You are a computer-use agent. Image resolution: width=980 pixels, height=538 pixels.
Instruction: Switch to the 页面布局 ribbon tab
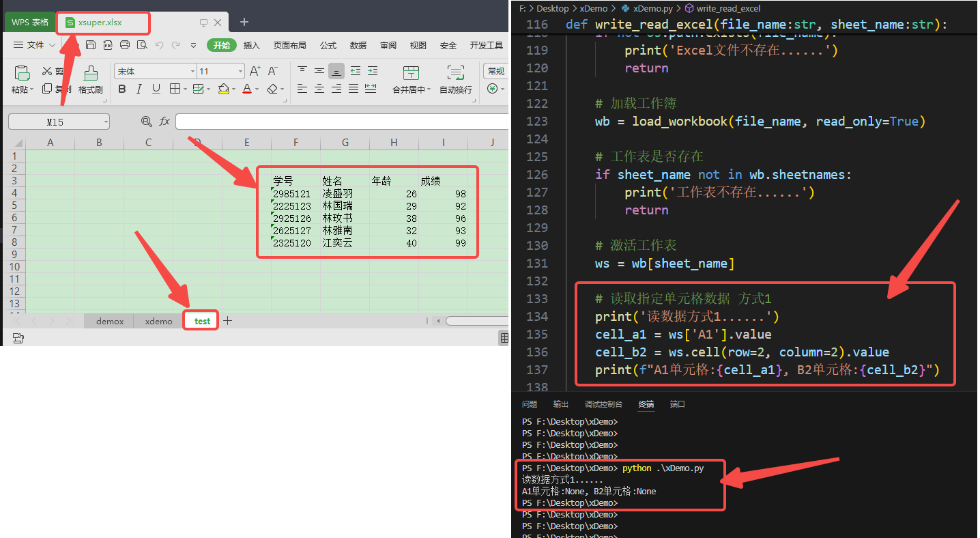click(x=290, y=45)
